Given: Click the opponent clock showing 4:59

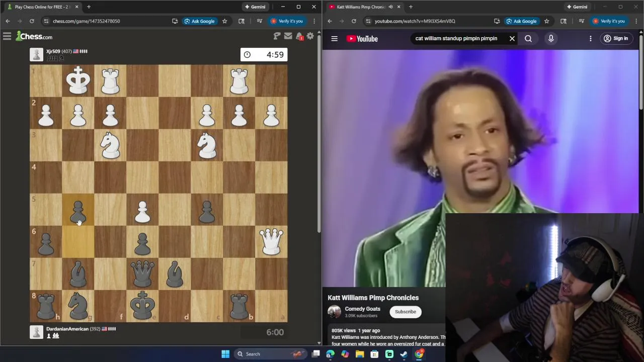Looking at the screenshot, I should coord(264,55).
